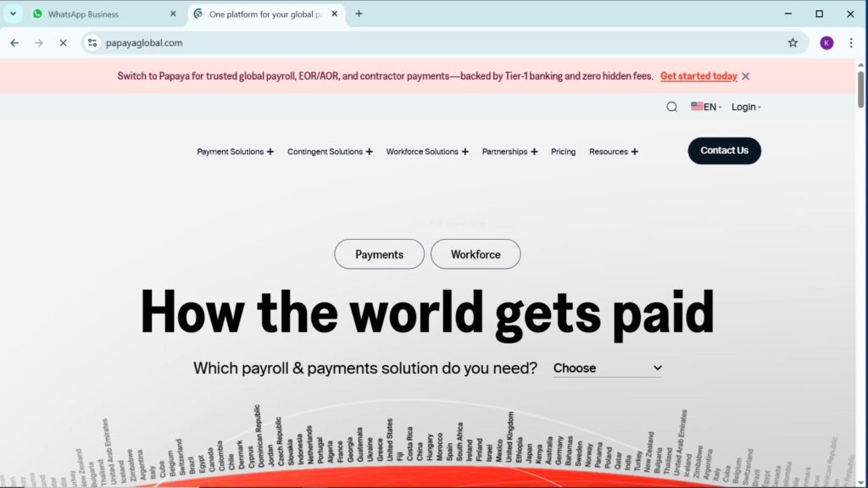The width and height of the screenshot is (868, 488).
Task: Expand the Resources menu
Action: [614, 152]
